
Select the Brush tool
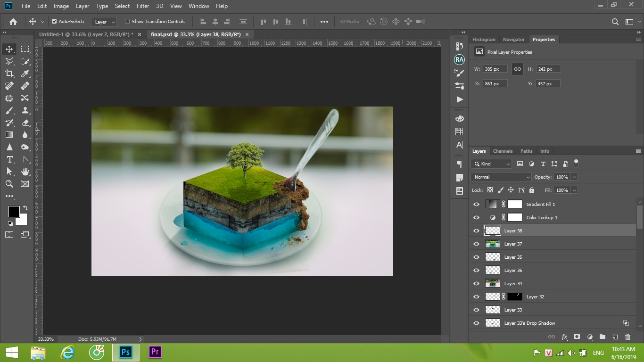(x=9, y=110)
